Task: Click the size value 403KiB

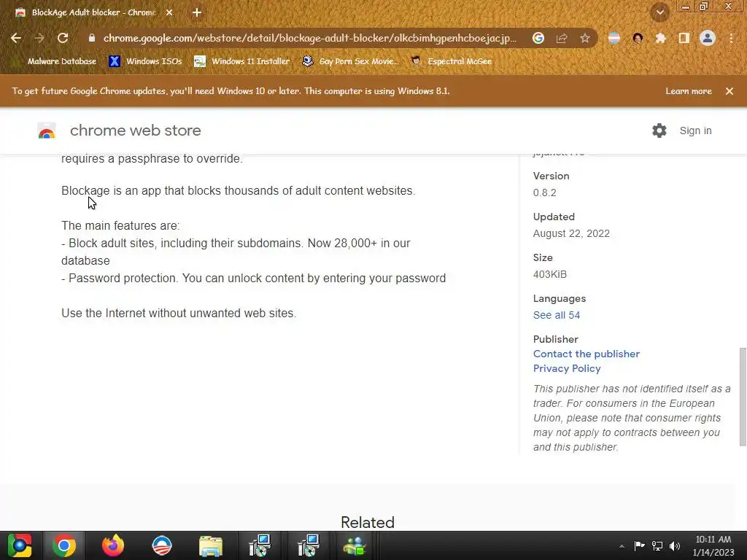Action: [550, 274]
